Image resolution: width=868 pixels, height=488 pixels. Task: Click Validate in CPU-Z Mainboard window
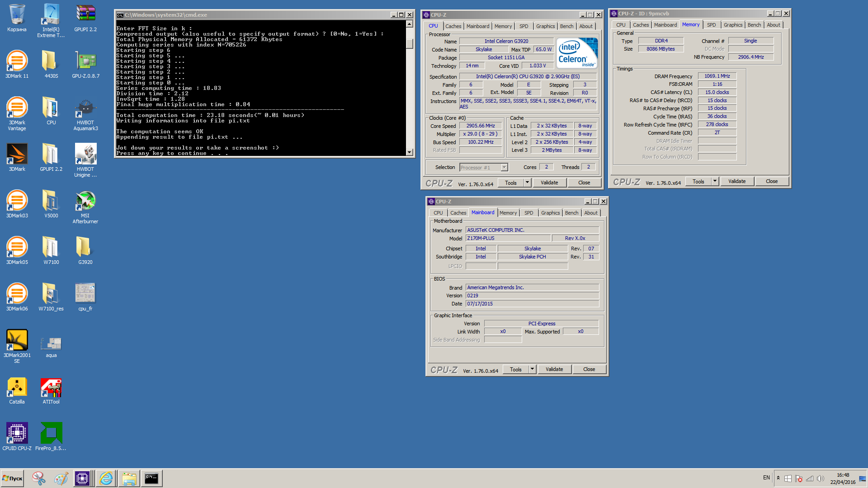point(554,369)
